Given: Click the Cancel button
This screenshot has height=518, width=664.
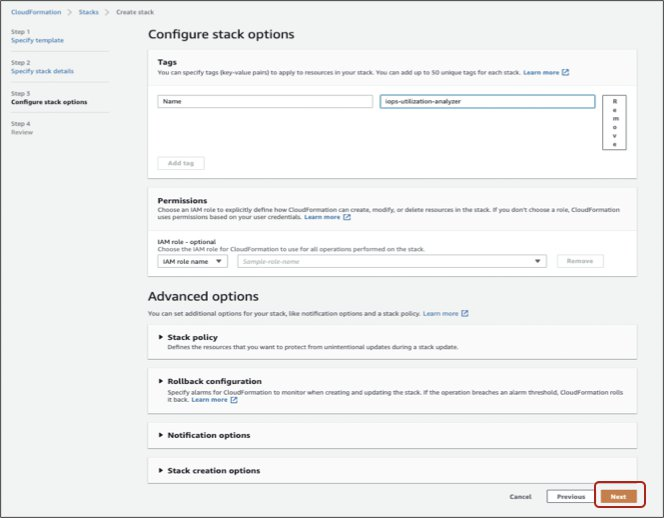Looking at the screenshot, I should tap(520, 496).
